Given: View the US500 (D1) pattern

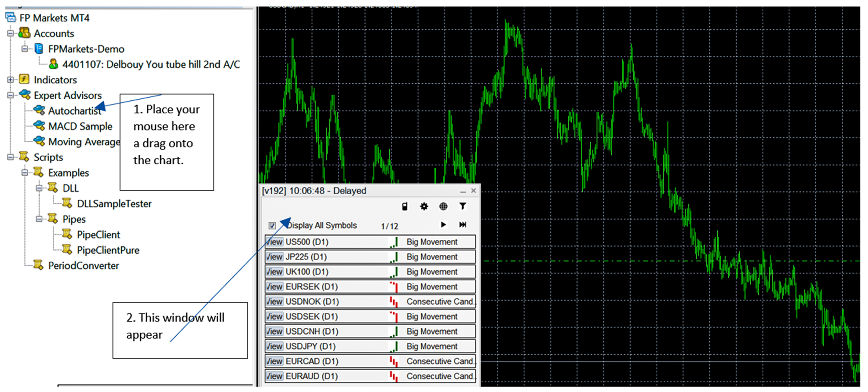Looking at the screenshot, I should click(274, 242).
